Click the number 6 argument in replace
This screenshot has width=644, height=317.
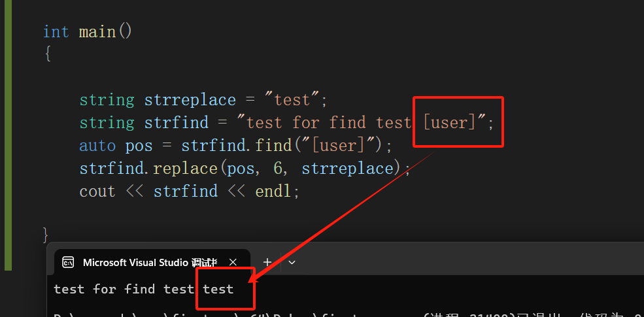pyautogui.click(x=278, y=169)
